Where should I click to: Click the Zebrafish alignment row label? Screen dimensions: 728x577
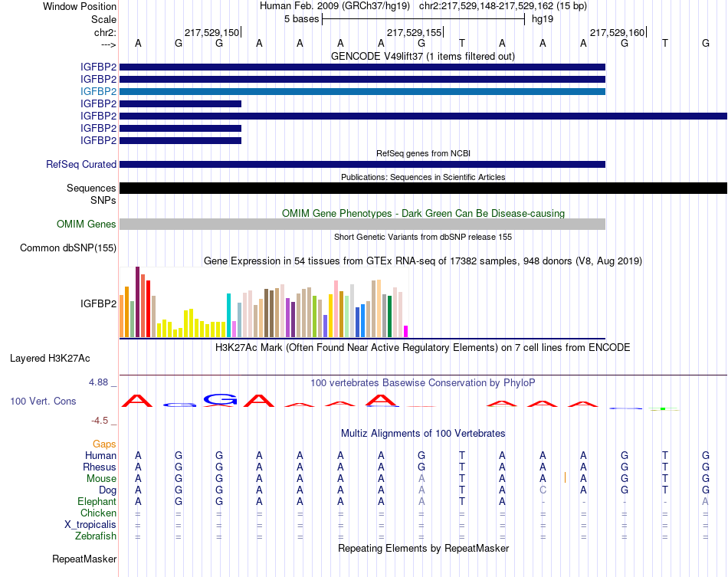(96, 536)
